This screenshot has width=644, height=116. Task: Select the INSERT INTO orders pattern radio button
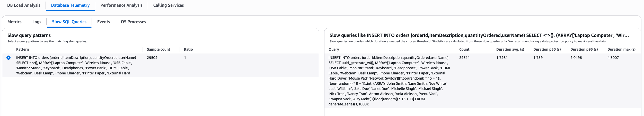(8, 58)
